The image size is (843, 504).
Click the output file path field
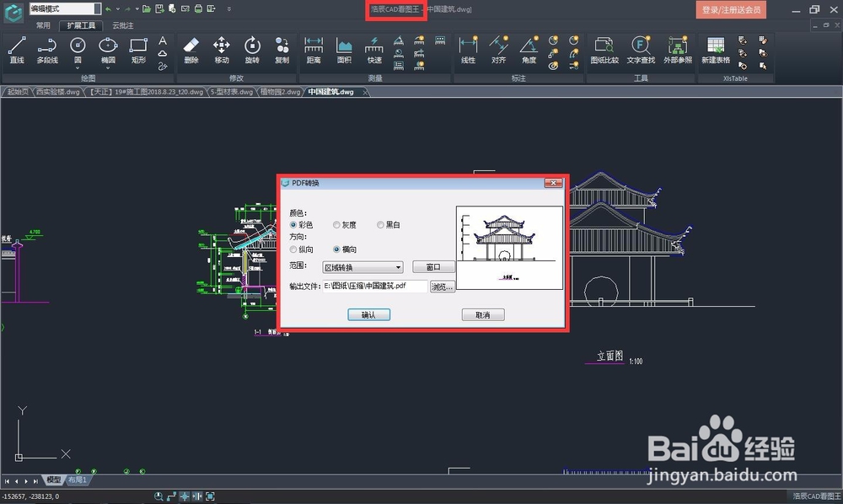(x=375, y=287)
